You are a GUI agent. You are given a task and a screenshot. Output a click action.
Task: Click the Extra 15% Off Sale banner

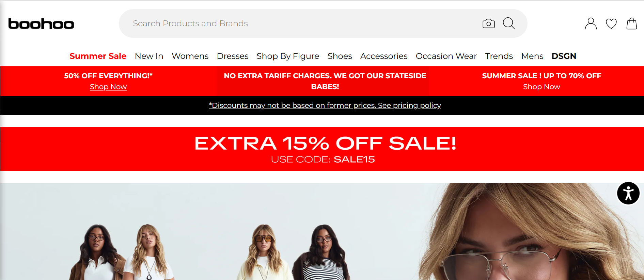coord(322,149)
